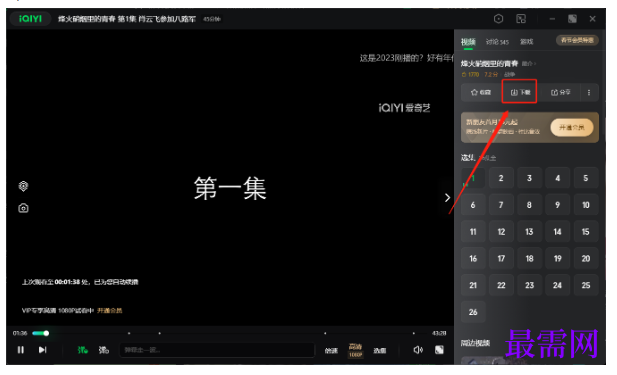Skip to the next episode
The width and height of the screenshot is (617, 375).
point(42,349)
